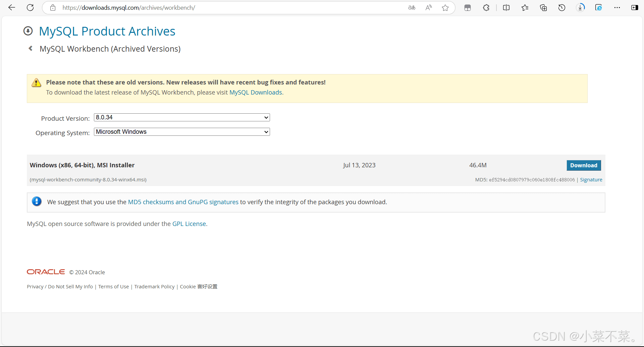Open the extensions puzzle piece icon
The width and height of the screenshot is (644, 347).
point(486,7)
